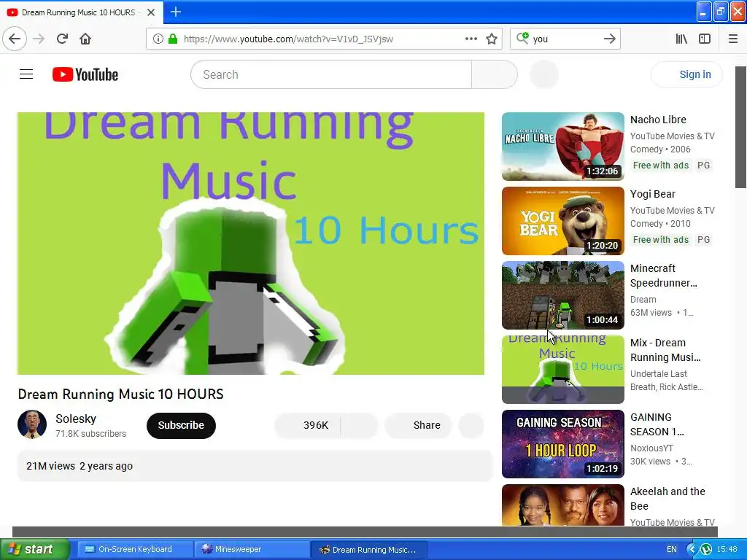Open Mix - Dream Running Music thumbnail
Screen dimensions: 747x560
click(562, 369)
